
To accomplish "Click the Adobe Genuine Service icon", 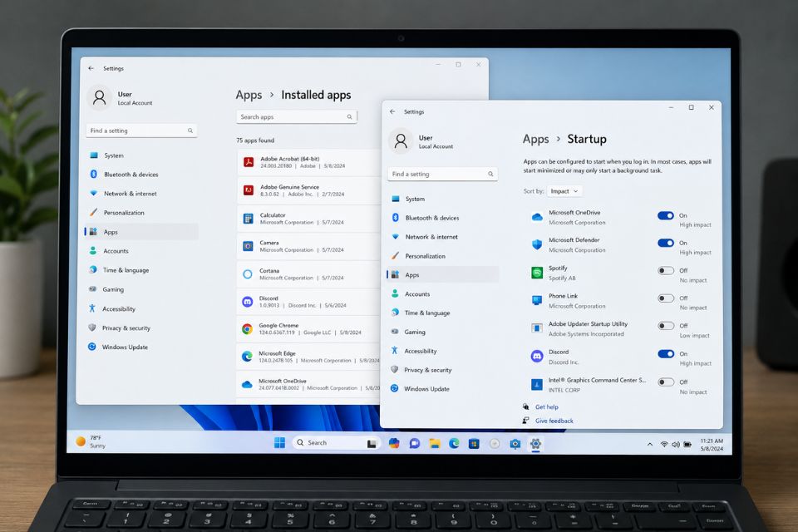I will tap(249, 190).
